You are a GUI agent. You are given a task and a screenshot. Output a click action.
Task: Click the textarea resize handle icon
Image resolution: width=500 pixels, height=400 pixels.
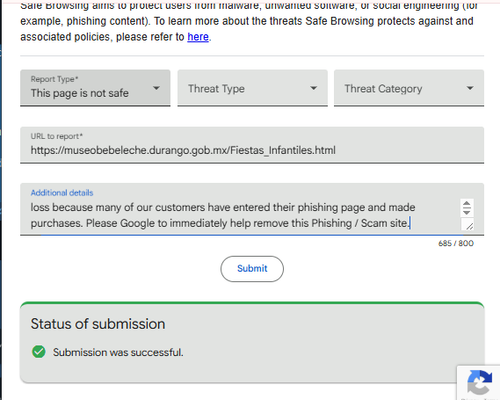pyautogui.click(x=469, y=226)
